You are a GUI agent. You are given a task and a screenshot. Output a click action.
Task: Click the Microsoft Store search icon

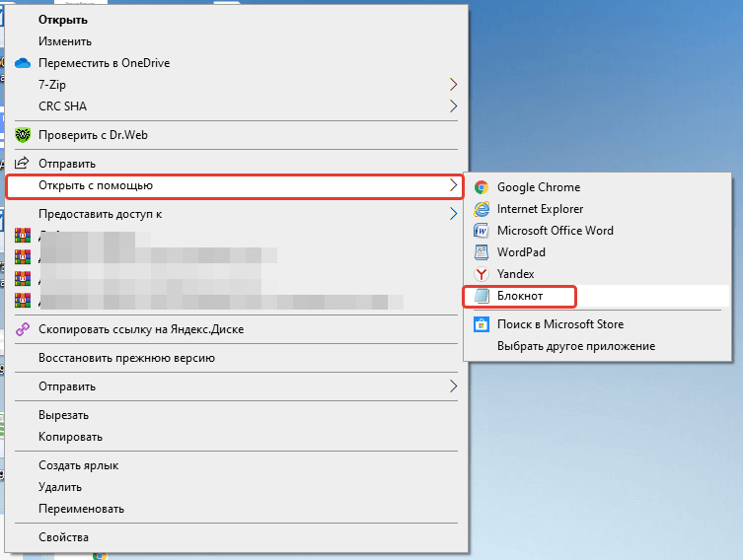pos(482,324)
